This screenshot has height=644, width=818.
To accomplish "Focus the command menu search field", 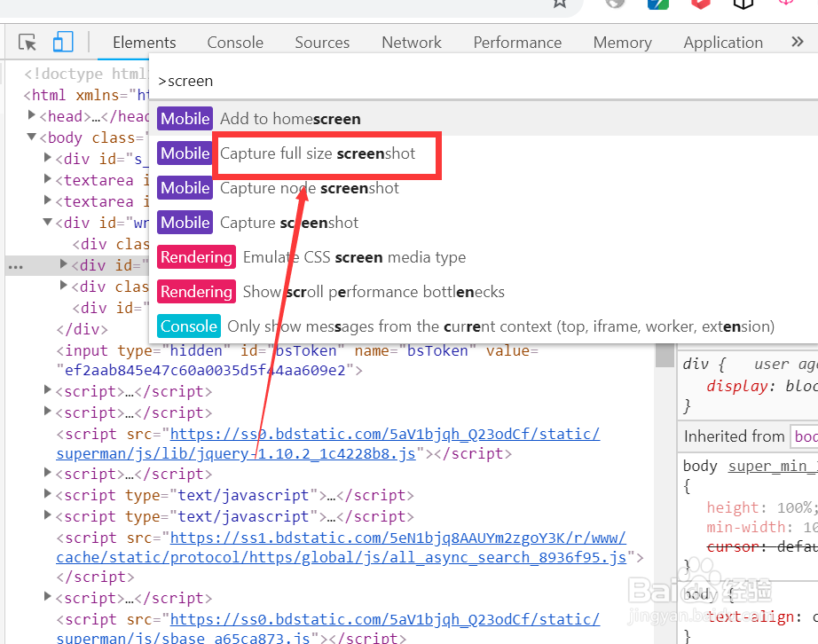I will (485, 81).
